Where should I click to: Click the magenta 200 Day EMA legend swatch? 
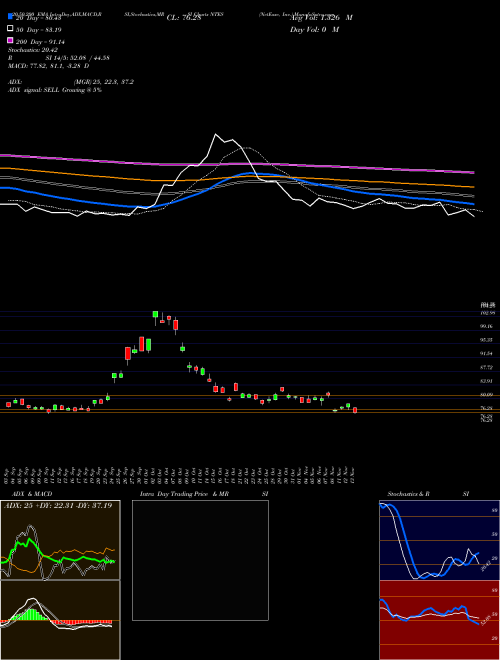pos(10,40)
